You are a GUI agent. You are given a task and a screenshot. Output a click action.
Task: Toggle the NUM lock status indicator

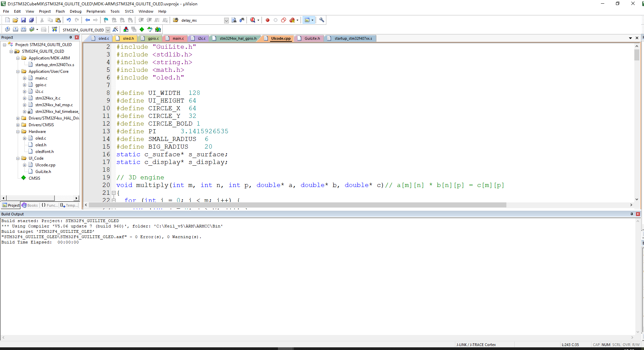coord(606,344)
